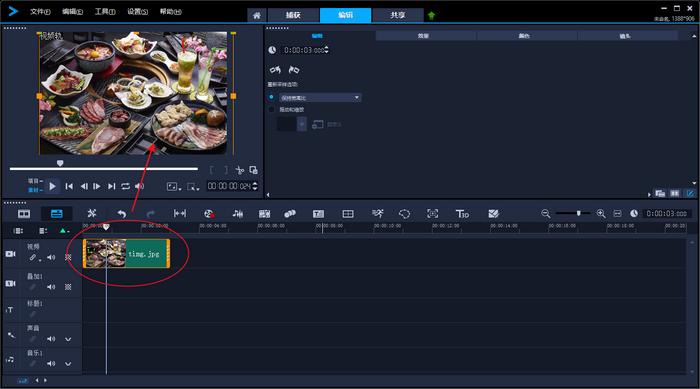Click the undo arrow in timeline toolbar
This screenshot has height=389, width=700.
point(121,214)
